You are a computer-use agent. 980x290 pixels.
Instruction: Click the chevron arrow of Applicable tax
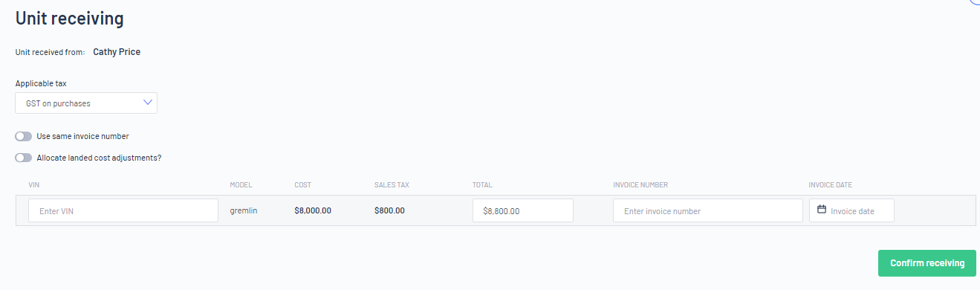point(147,103)
